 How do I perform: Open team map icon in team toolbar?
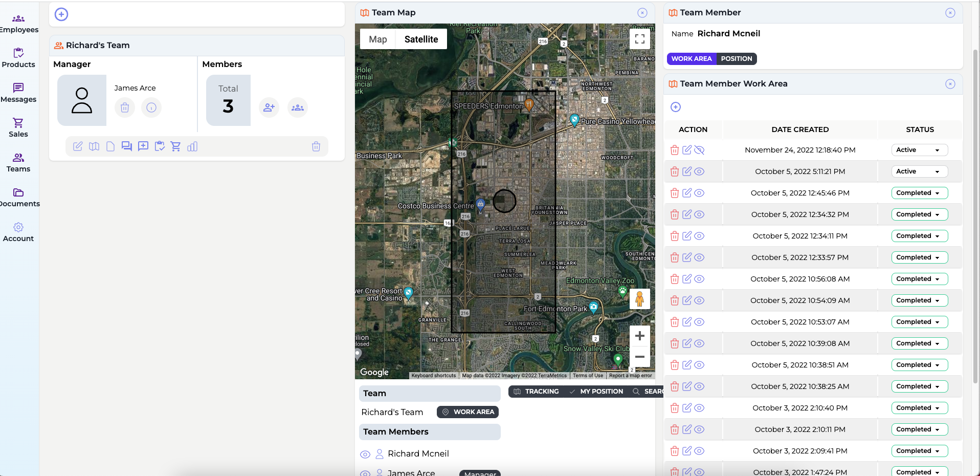(x=94, y=146)
